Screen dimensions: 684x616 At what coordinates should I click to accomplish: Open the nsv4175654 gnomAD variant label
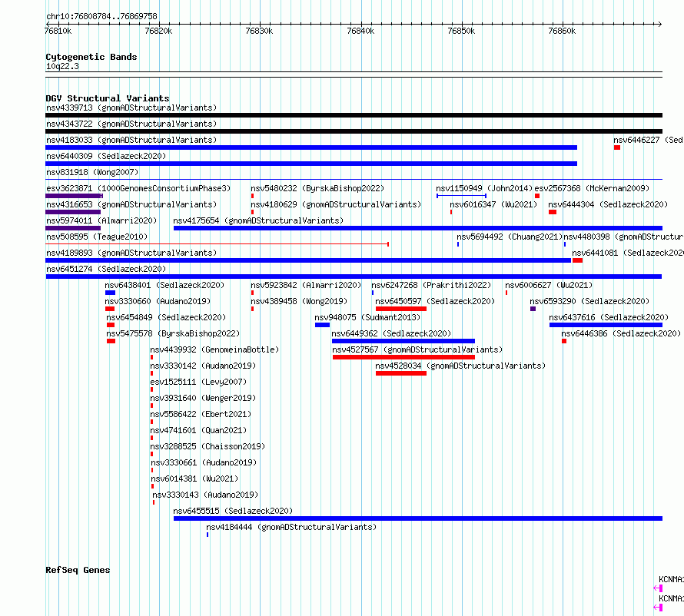coord(258,220)
